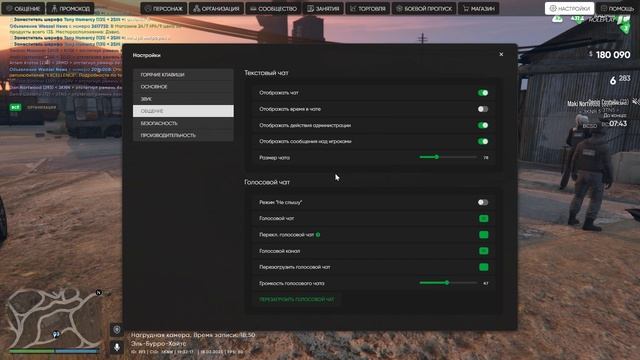The height and width of the screenshot is (360, 640).
Task: Open the Организация menu
Action: (216, 8)
